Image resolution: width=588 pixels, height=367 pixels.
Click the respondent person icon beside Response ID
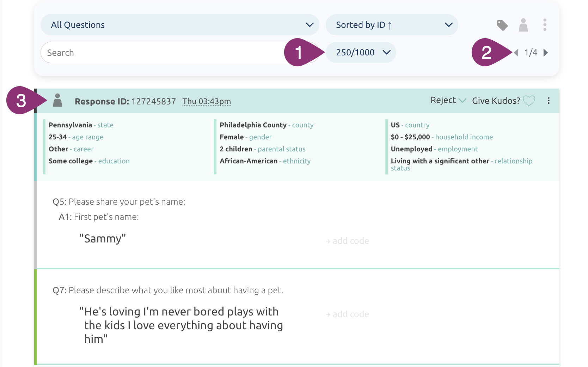point(57,101)
